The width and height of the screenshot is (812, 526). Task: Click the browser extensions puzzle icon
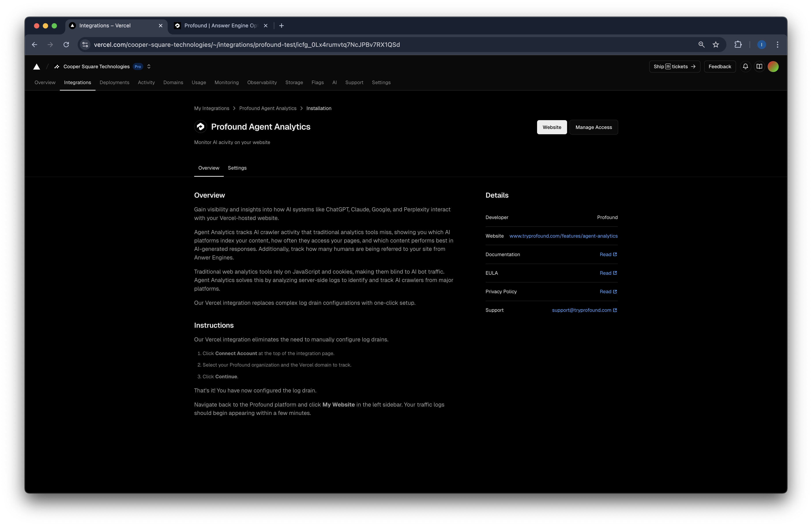point(738,45)
